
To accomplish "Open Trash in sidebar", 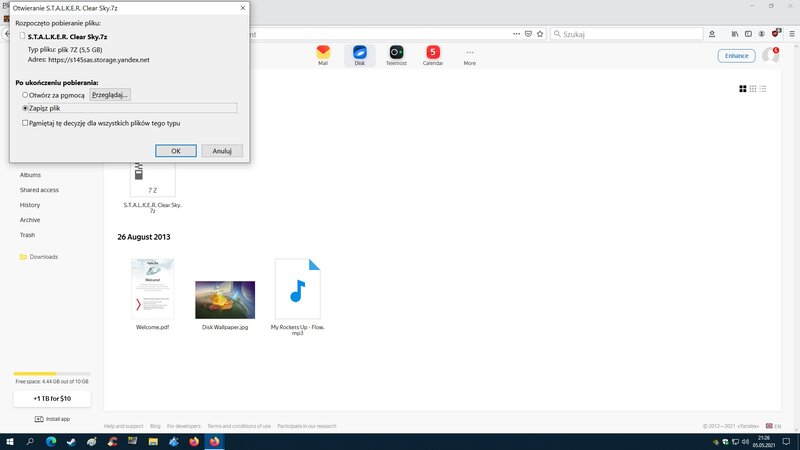I will [27, 235].
